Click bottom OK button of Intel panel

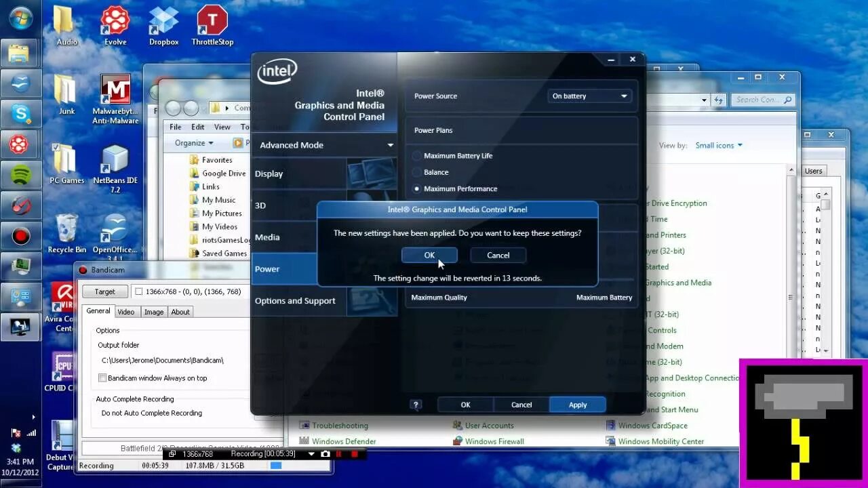click(x=465, y=405)
